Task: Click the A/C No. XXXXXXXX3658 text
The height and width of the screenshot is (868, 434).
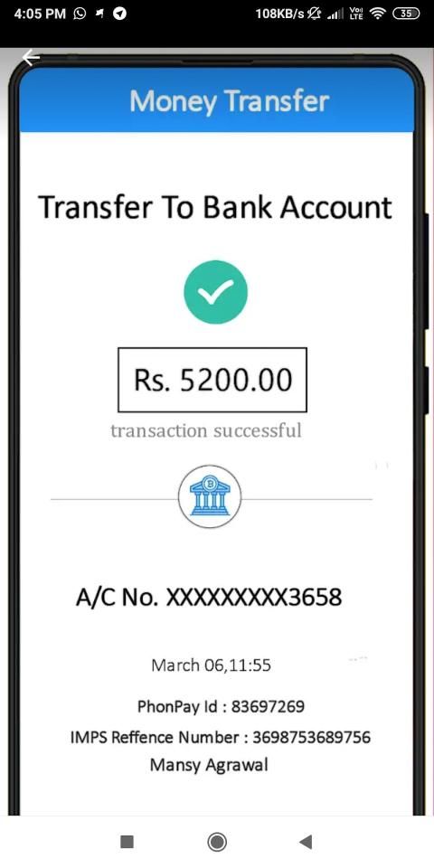Action: click(209, 598)
